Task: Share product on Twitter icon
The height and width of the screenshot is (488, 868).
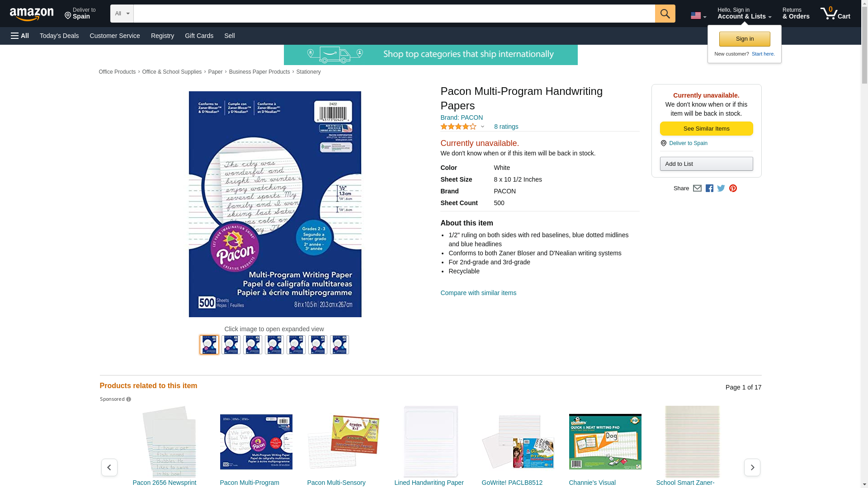Action: click(x=721, y=188)
